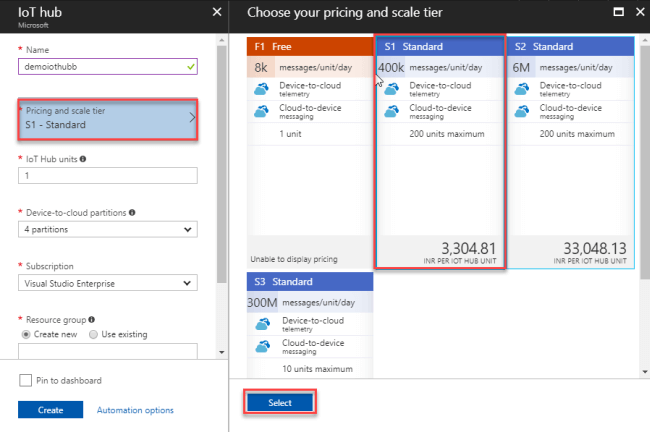The width and height of the screenshot is (650, 432).
Task: Click the IoT hub Name field
Action: click(107, 67)
